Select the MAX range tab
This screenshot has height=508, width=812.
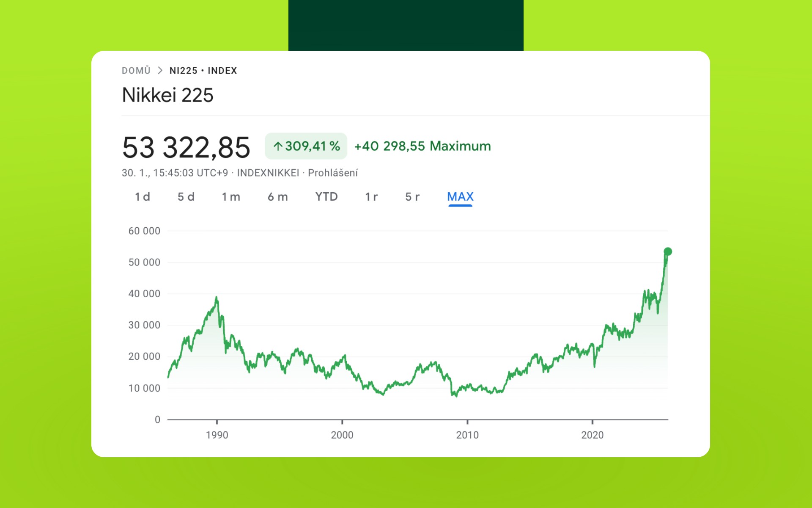pos(460,197)
